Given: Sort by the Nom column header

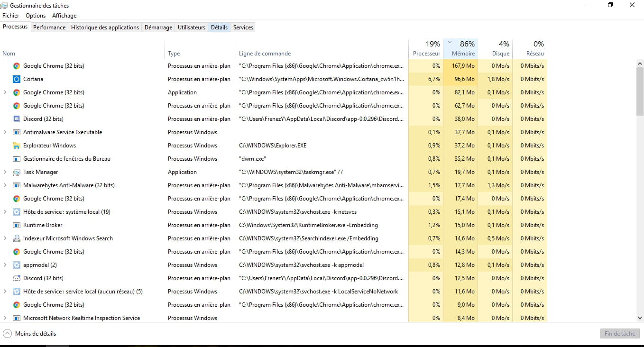Looking at the screenshot, I should coord(83,49).
